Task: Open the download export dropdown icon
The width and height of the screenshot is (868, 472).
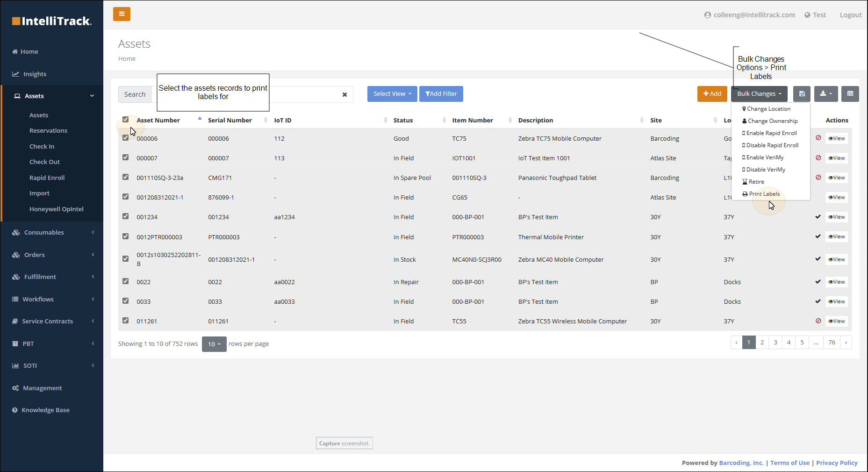Action: pos(826,94)
